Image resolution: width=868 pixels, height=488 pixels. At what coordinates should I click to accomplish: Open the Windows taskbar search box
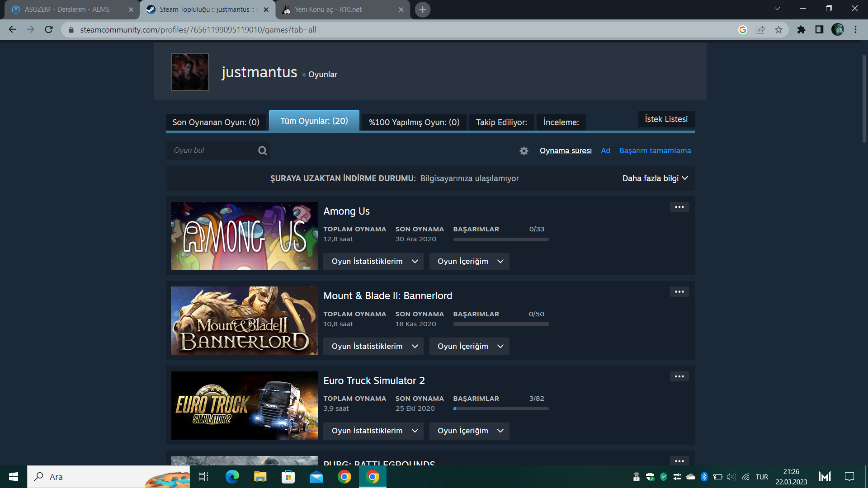click(108, 477)
